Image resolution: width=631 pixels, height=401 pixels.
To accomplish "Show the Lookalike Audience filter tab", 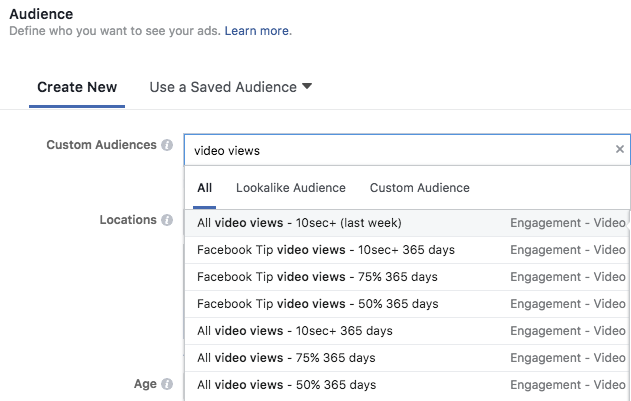I will click(x=290, y=188).
